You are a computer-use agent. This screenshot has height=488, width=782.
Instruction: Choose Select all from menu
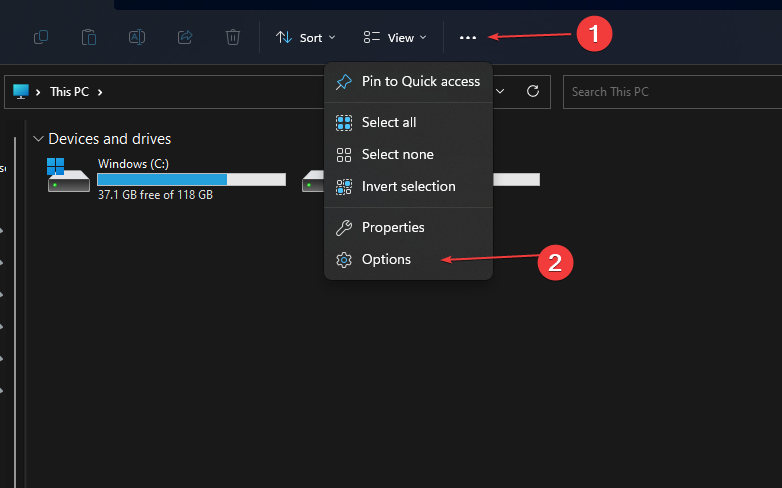[388, 122]
